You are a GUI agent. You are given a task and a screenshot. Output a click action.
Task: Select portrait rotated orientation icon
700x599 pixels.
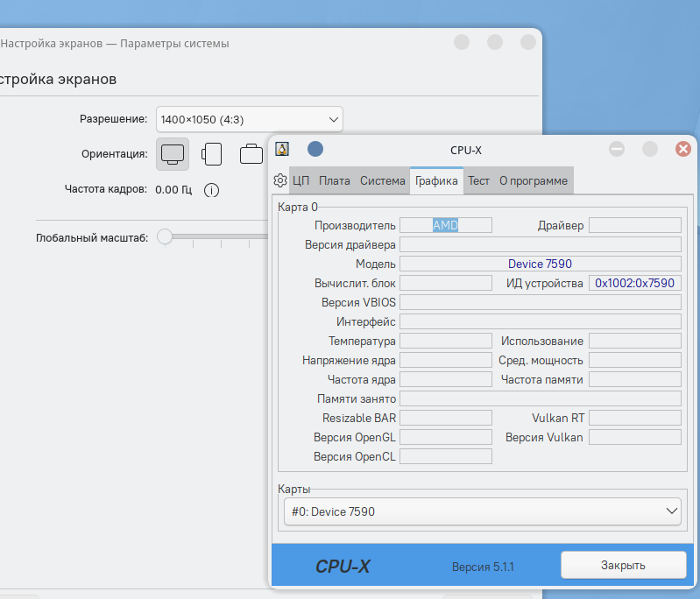point(212,154)
